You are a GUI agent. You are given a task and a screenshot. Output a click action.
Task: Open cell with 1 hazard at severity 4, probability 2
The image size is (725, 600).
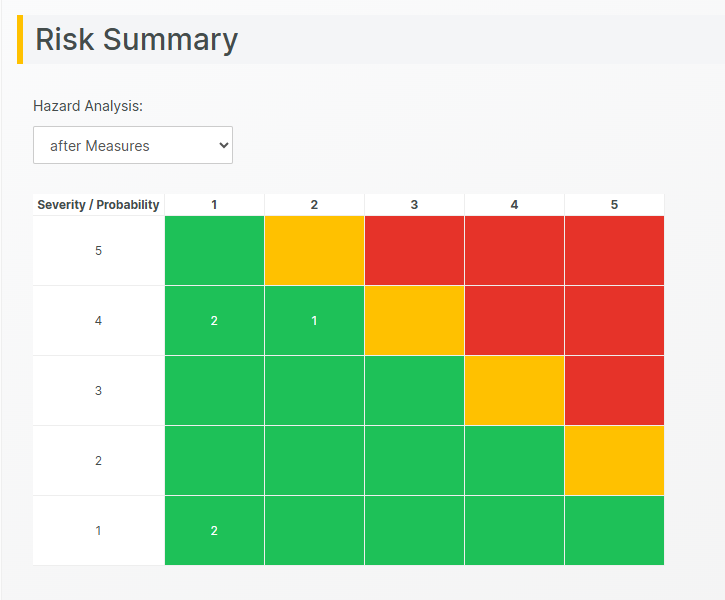pos(314,321)
